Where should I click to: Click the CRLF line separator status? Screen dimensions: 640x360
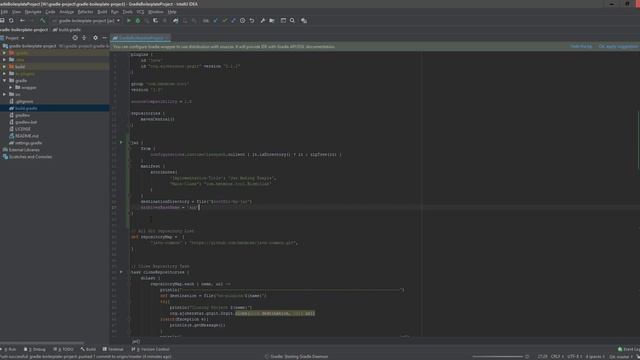[557, 356]
